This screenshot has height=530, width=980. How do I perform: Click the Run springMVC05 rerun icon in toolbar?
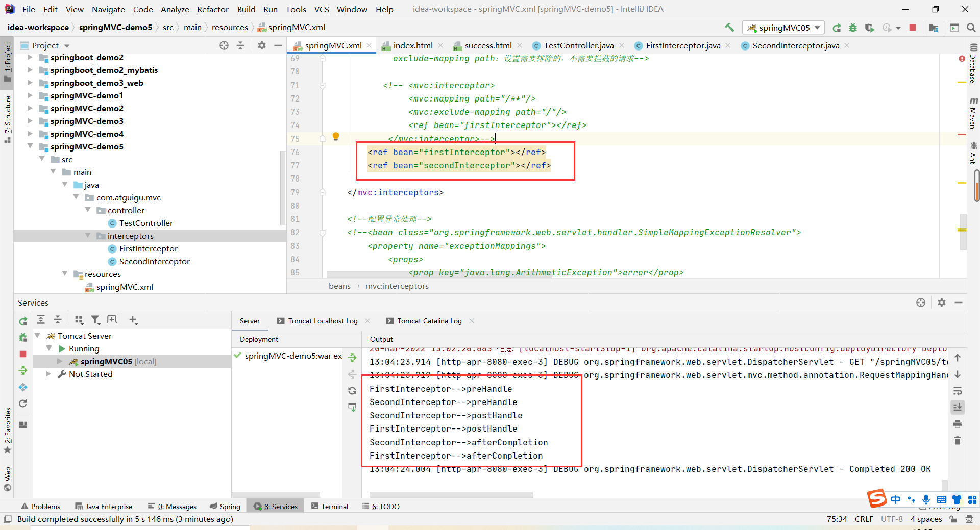tap(837, 28)
